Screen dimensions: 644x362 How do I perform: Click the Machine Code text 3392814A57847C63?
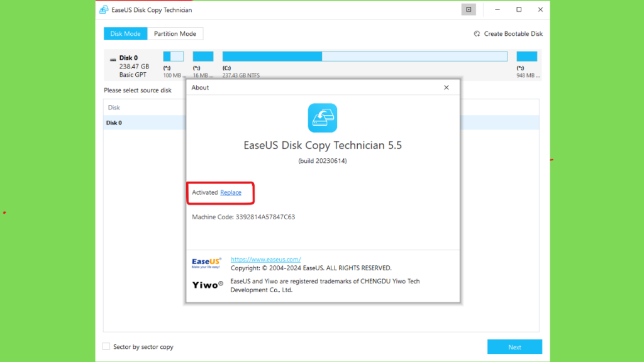coord(265,217)
